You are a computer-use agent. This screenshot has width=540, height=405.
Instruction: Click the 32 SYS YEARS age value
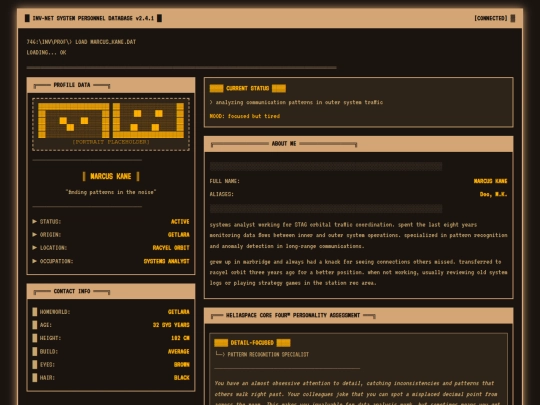171,325
